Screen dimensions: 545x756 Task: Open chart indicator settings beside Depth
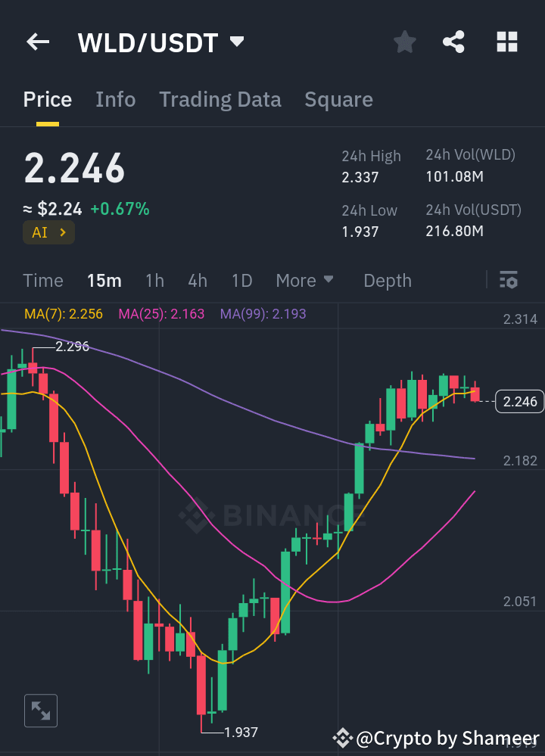tap(507, 280)
